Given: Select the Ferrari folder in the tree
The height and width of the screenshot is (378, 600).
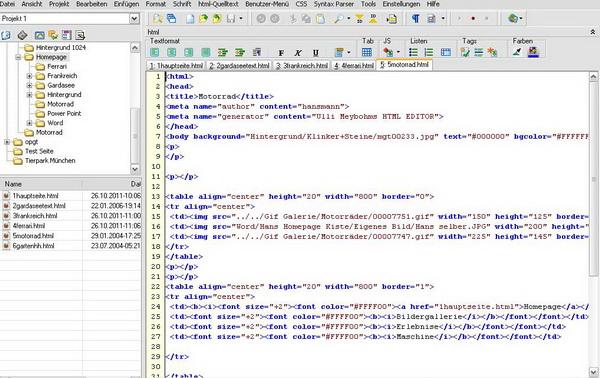Looking at the screenshot, I should (57, 67).
